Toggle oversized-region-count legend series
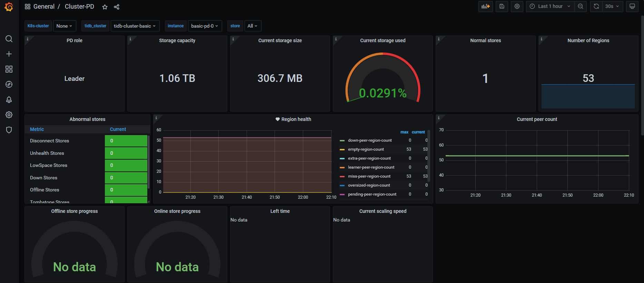This screenshot has height=283, width=644. pyautogui.click(x=369, y=185)
